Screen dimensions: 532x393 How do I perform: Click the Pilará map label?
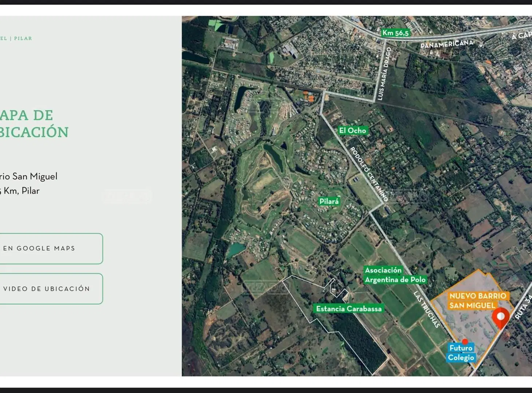pyautogui.click(x=329, y=201)
